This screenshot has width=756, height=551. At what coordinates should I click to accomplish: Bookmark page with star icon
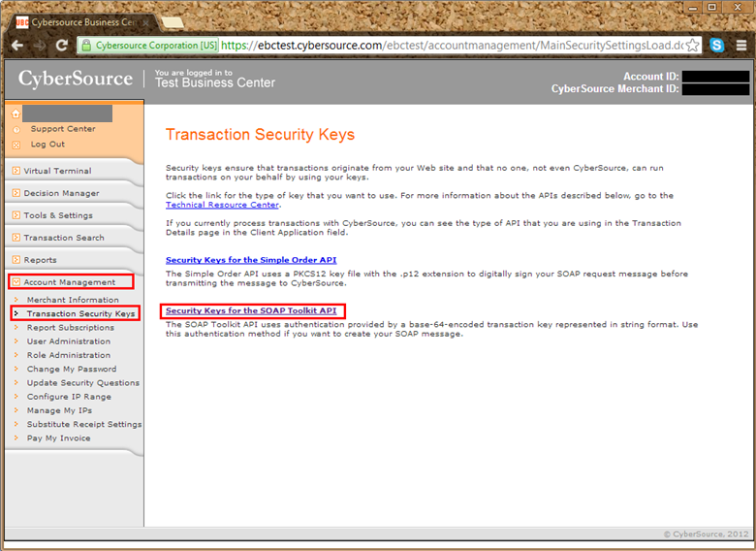(692, 46)
